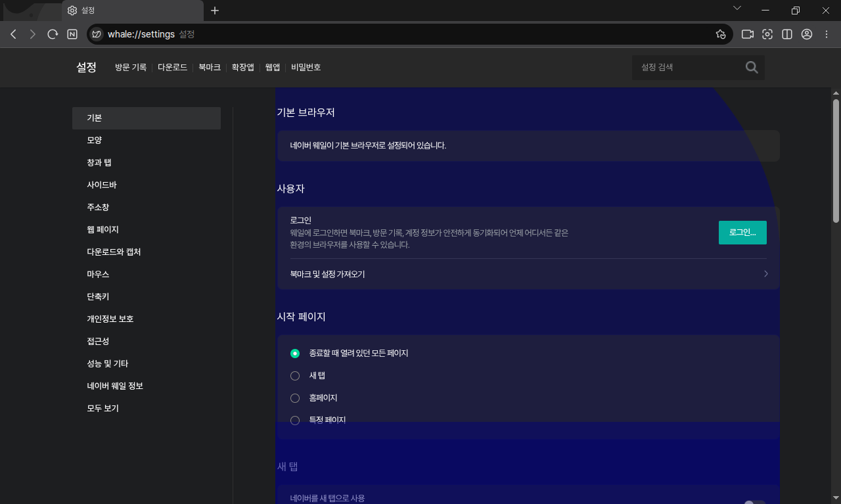Click the settings search magnifier icon
Screen dimensions: 841x504
click(x=752, y=67)
